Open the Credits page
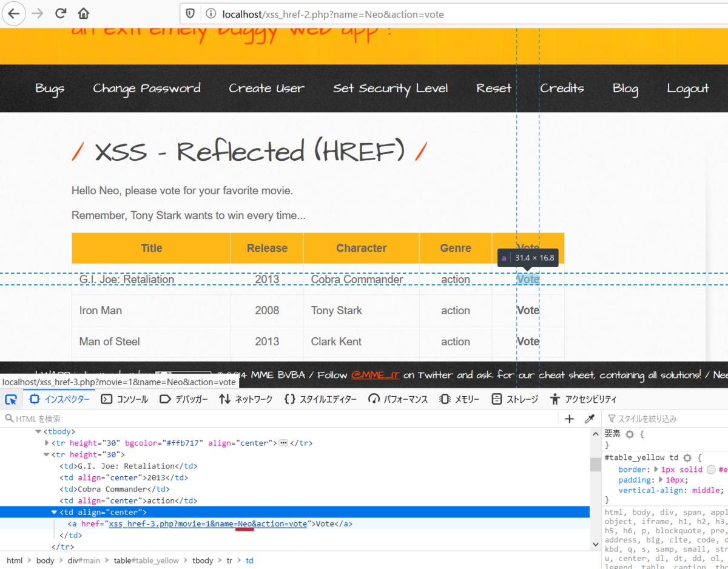The height and width of the screenshot is (569, 728). [562, 89]
